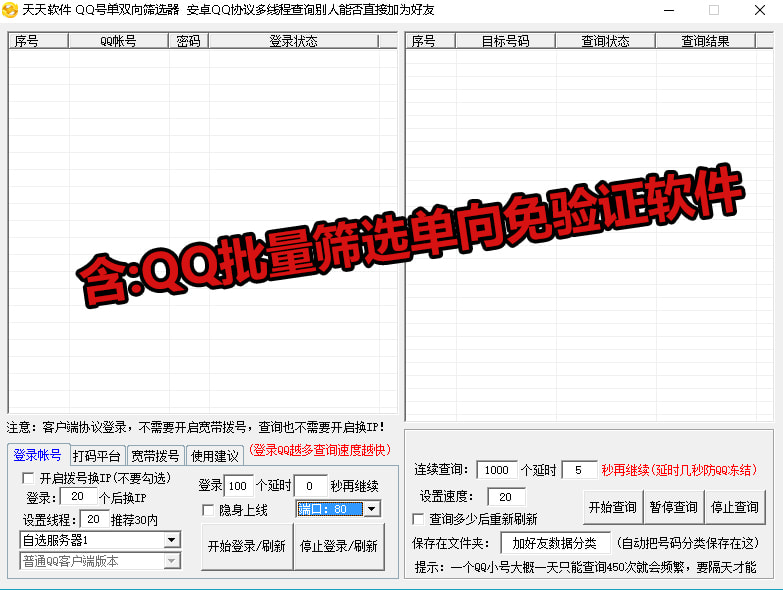The height and width of the screenshot is (590, 783).
Task: Open the 端口: 80 dropdown
Action: pyautogui.click(x=372, y=509)
